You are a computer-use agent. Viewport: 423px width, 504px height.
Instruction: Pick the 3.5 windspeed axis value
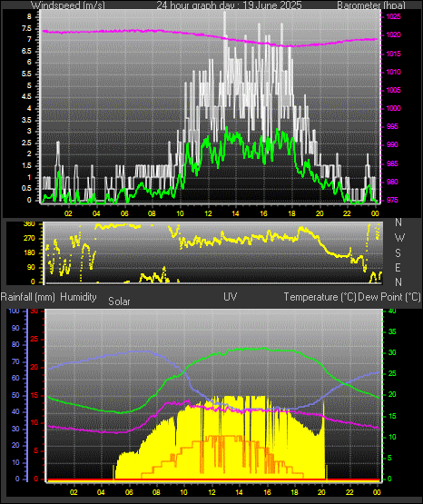[x=26, y=120]
